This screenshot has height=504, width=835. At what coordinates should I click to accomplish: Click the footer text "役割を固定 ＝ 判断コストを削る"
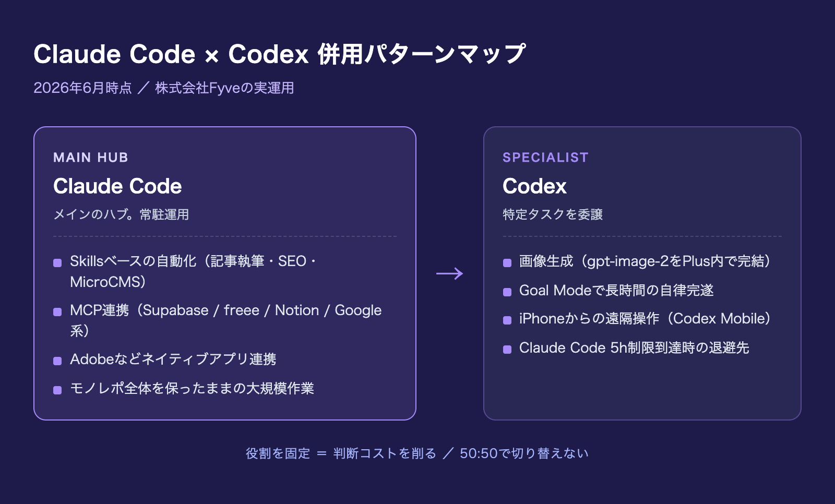341,453
